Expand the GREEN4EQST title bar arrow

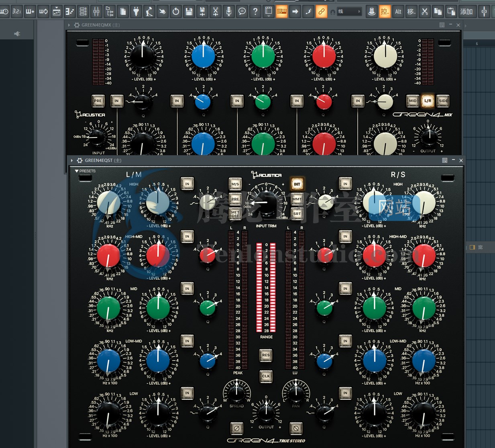click(72, 160)
